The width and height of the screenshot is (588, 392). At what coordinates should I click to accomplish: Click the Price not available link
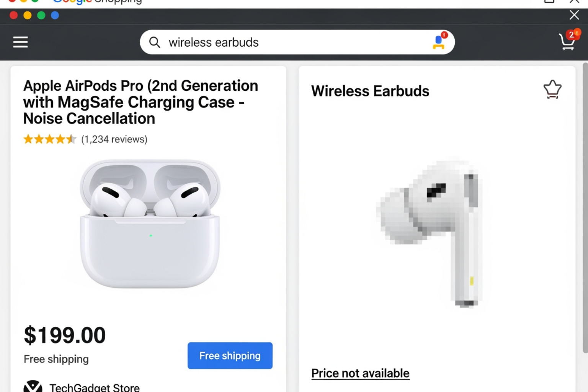360,372
